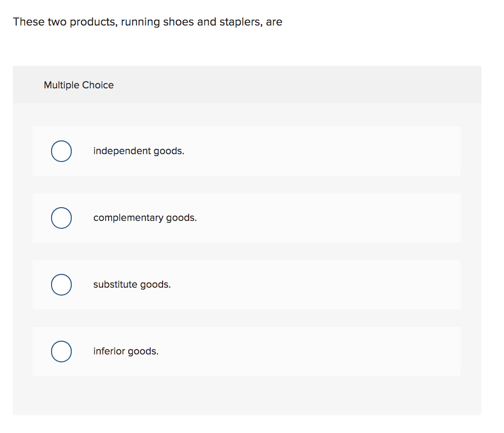Choose the second answer choice row
504x433 pixels.
coord(246,218)
